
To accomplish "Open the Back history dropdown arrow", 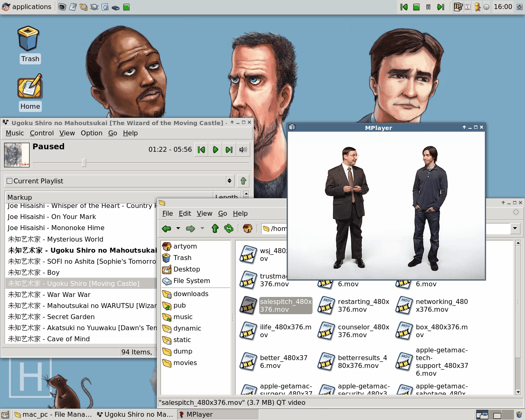I will [178, 228].
